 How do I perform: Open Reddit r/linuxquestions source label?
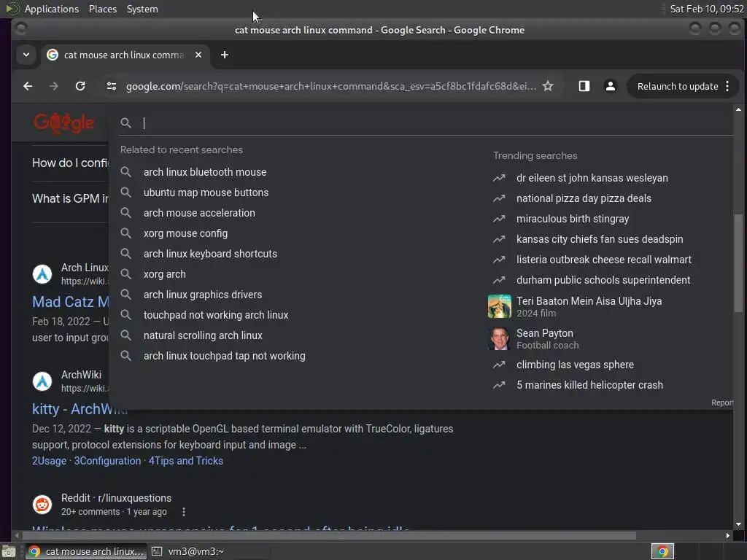coord(116,498)
